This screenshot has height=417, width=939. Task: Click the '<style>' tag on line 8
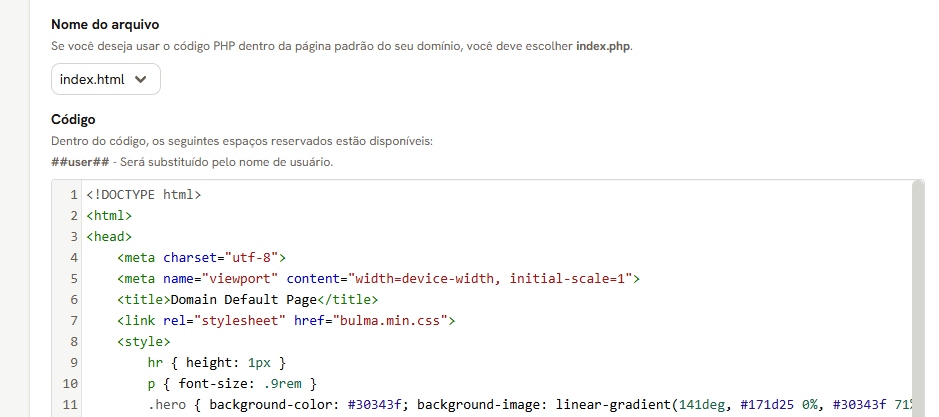tap(144, 342)
